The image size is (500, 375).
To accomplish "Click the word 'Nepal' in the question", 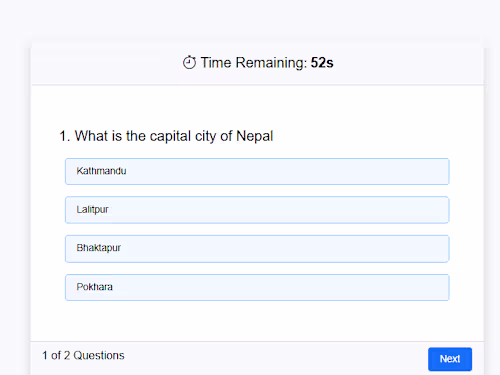I will (255, 136).
